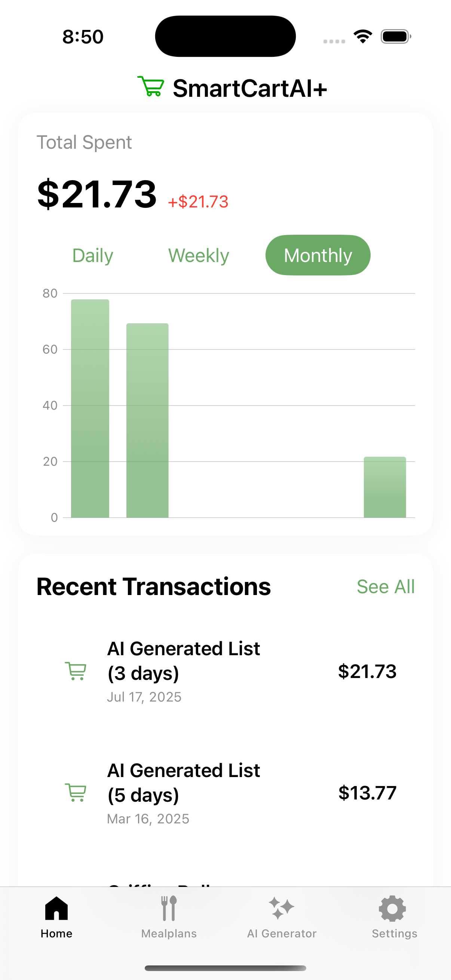Switch the chart to Weekly view
This screenshot has height=980, width=451.
[199, 255]
